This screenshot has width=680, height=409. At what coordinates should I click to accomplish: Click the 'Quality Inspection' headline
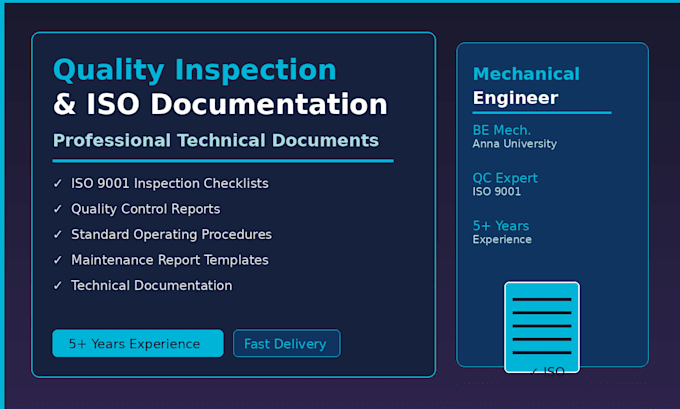click(x=195, y=70)
